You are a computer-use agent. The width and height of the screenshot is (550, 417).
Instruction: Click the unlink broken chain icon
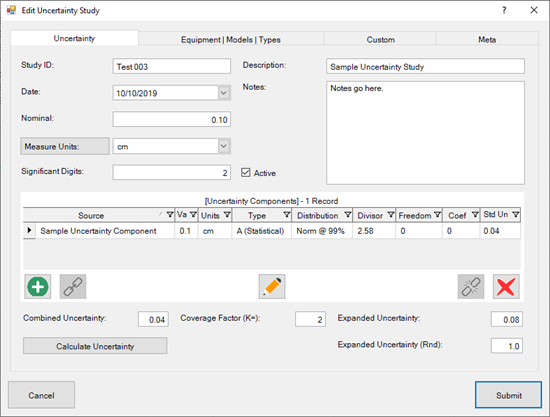[x=471, y=287]
